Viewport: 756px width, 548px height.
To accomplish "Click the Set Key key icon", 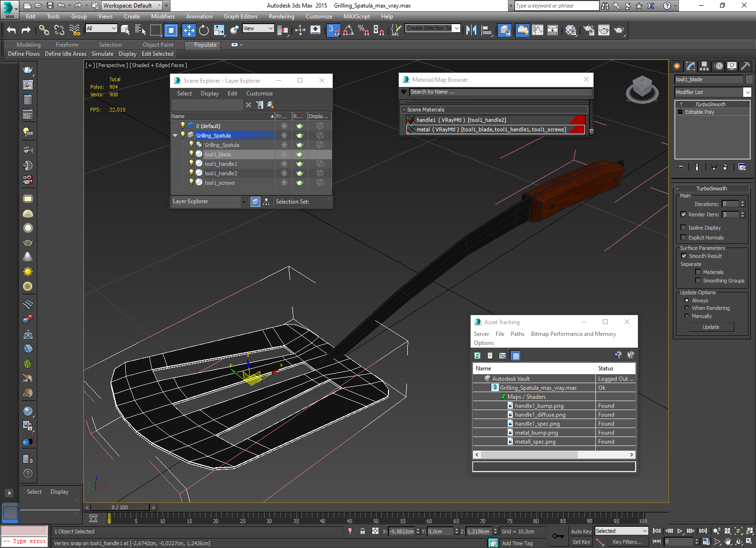I will point(558,536).
